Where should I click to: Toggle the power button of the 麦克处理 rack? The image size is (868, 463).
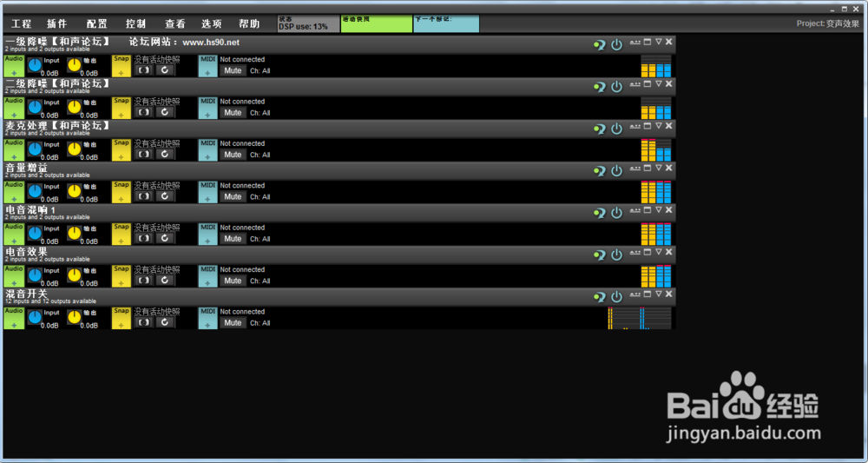616,129
